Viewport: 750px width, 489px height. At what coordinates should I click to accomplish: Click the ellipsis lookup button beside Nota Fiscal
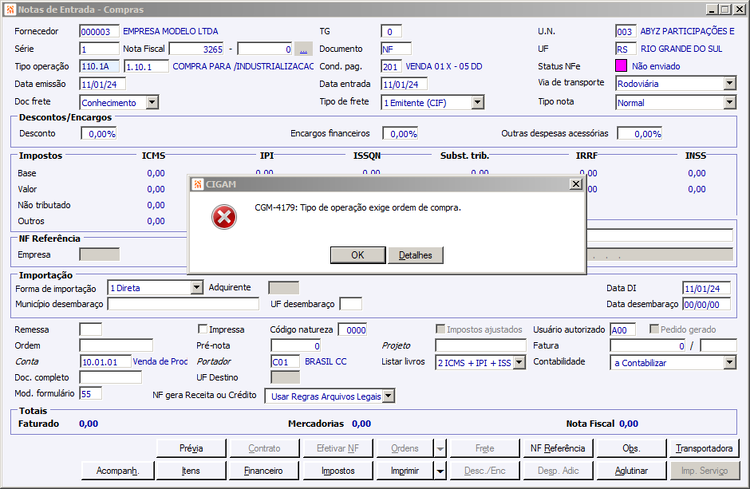pyautogui.click(x=303, y=49)
